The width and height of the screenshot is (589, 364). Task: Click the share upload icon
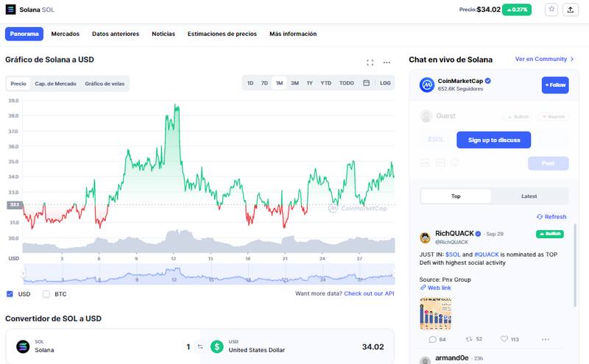click(x=571, y=10)
